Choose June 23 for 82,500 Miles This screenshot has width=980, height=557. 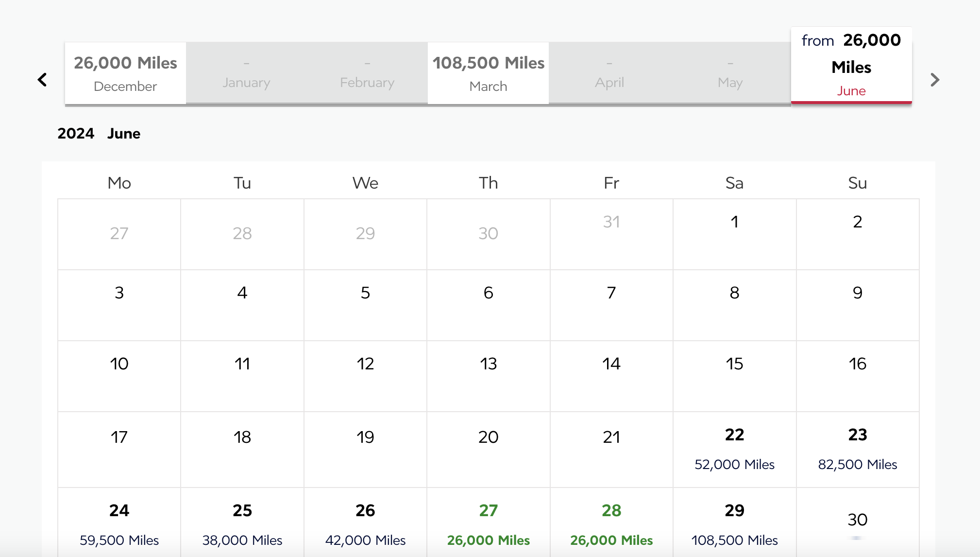coord(858,450)
